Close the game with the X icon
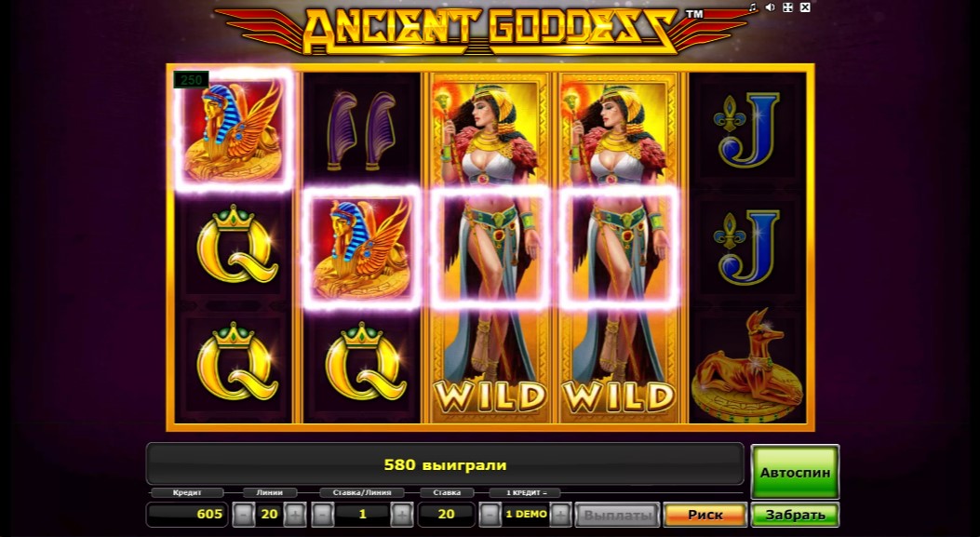Screen dimensions: 980x537 pyautogui.click(x=806, y=7)
